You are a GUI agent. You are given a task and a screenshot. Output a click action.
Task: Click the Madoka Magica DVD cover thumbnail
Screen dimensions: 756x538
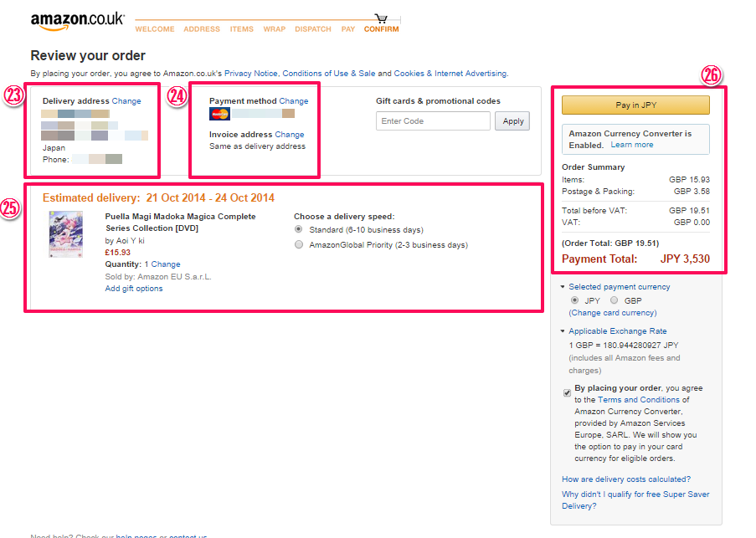[66, 234]
